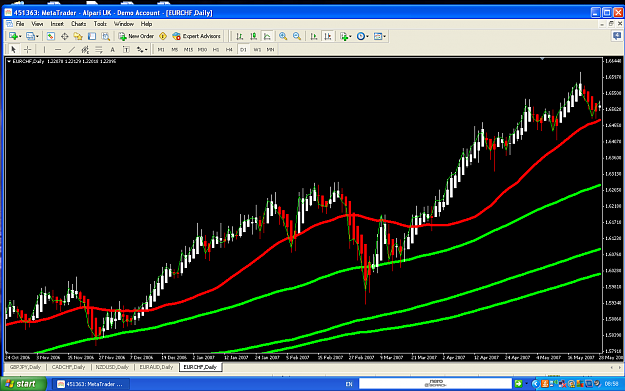Open the Arrows objects dropdown arrow
This screenshot has width=625, height=391.
[x=146, y=49]
